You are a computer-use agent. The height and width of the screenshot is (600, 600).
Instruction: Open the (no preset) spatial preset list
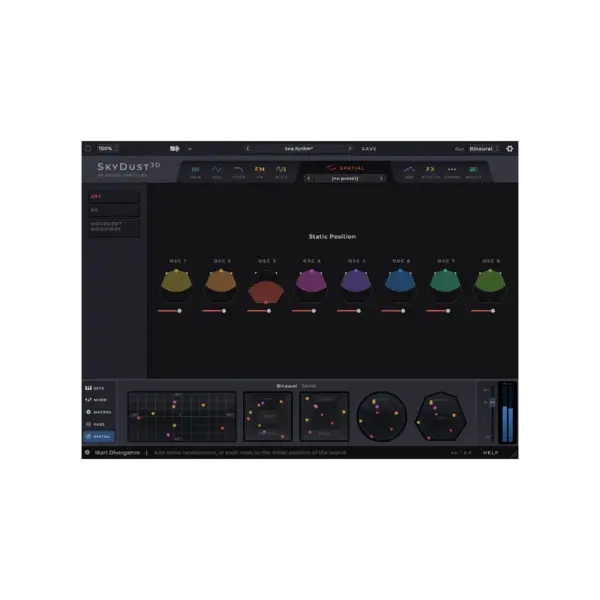coord(345,178)
